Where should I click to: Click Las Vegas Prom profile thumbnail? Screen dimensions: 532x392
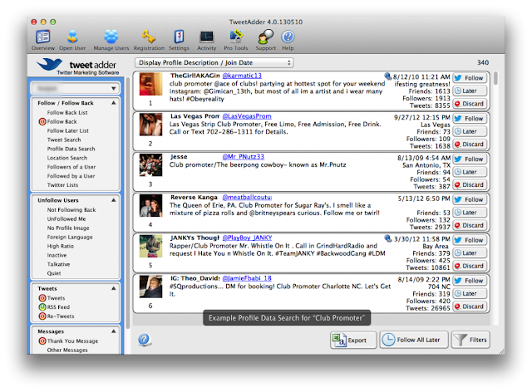click(x=150, y=125)
